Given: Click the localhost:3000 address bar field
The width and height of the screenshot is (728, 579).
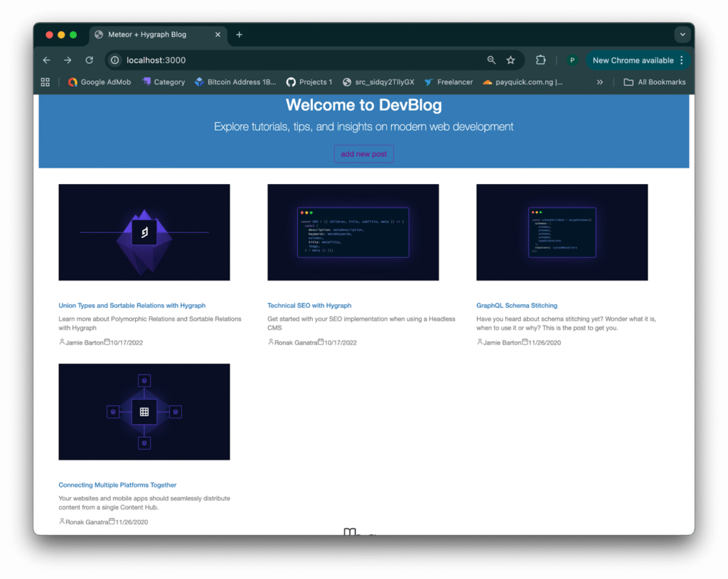Looking at the screenshot, I should click(284, 60).
